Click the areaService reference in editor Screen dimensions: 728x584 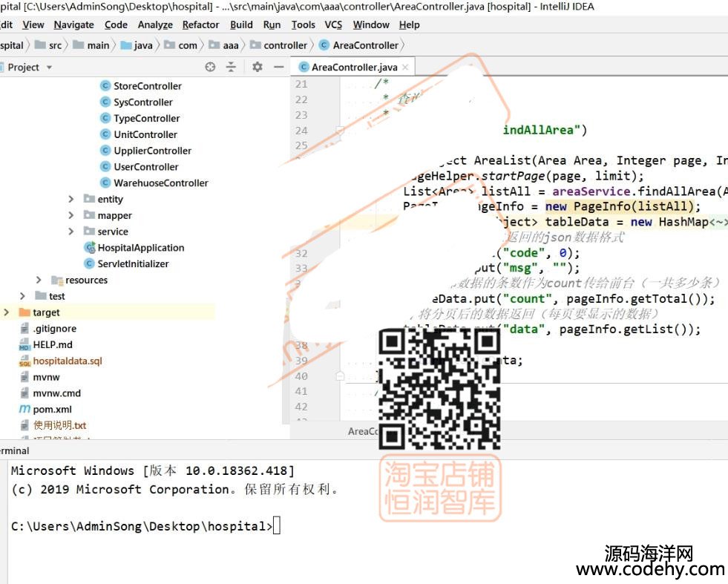[x=591, y=191]
